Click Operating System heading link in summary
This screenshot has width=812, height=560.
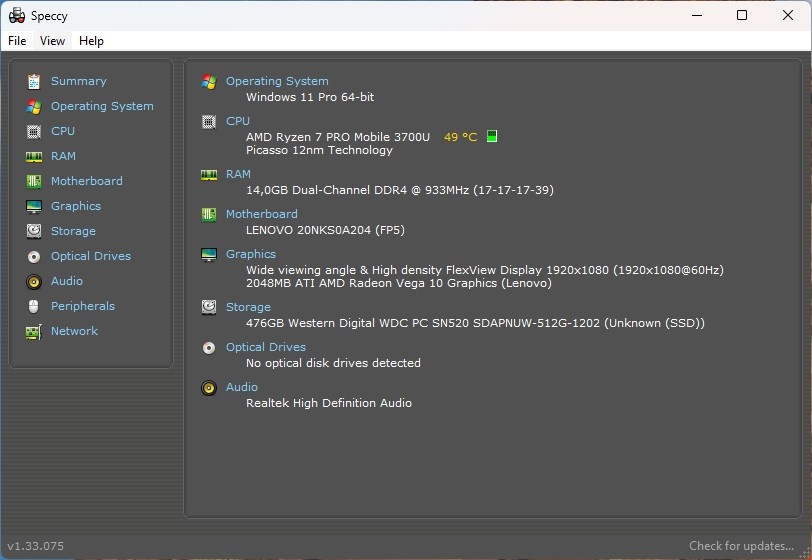point(277,81)
